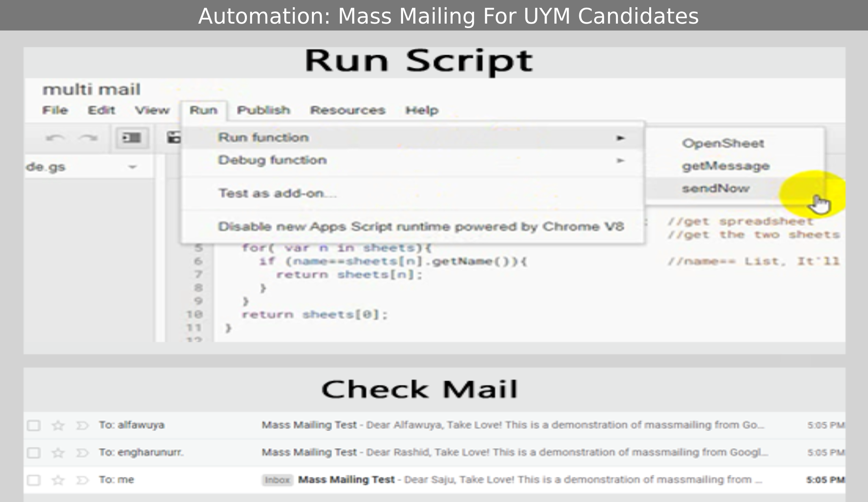Click the undo arrow in toolbar
Image resolution: width=868 pixels, height=502 pixels.
point(55,138)
